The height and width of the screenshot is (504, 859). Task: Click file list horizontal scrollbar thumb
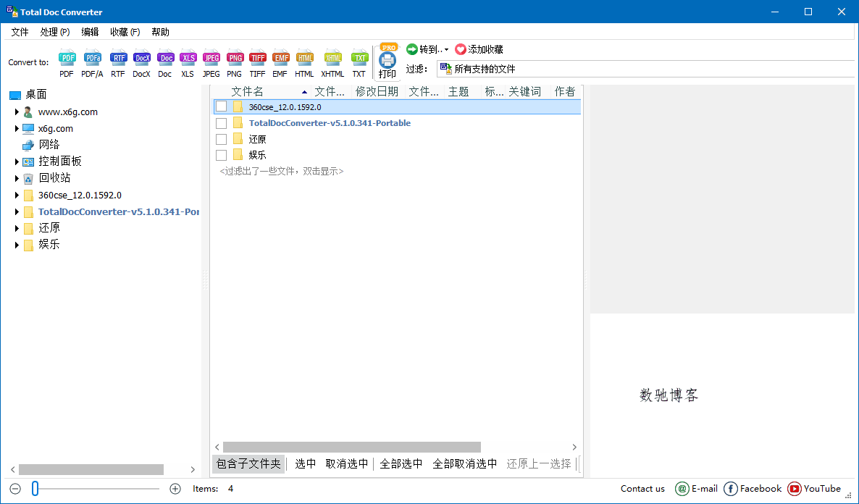(x=352, y=447)
